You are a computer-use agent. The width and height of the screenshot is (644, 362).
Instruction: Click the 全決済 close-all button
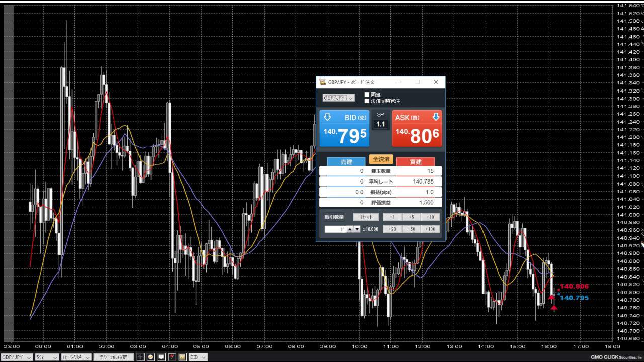381,159
